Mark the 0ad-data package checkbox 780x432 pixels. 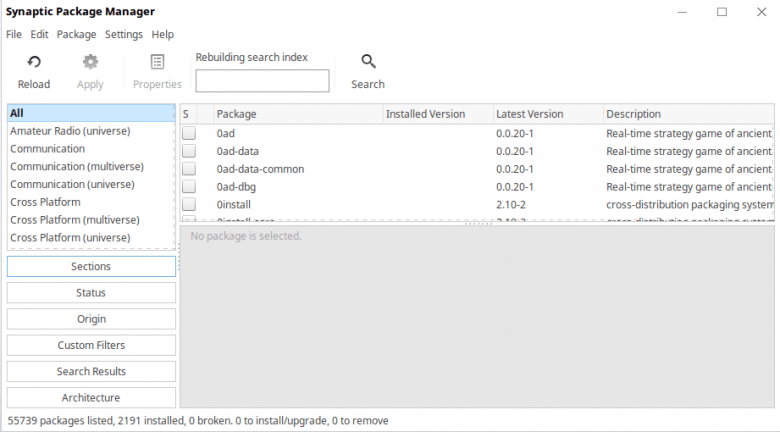pyautogui.click(x=189, y=151)
